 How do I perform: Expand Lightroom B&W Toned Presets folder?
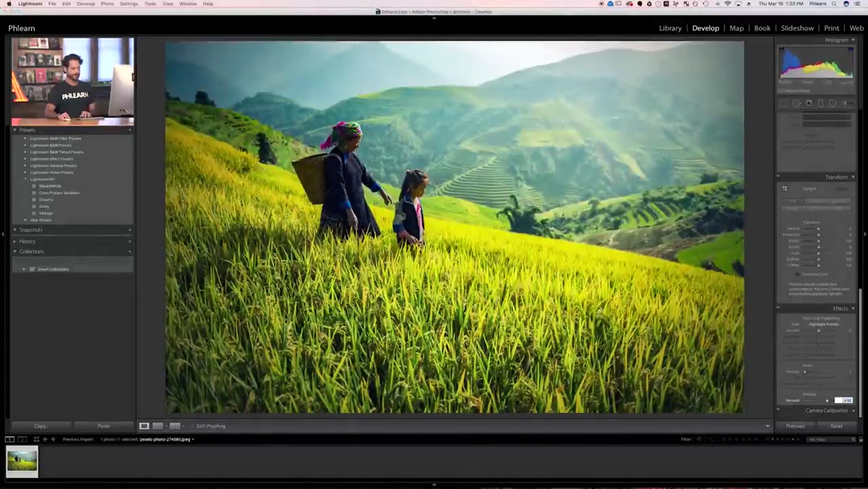point(25,152)
